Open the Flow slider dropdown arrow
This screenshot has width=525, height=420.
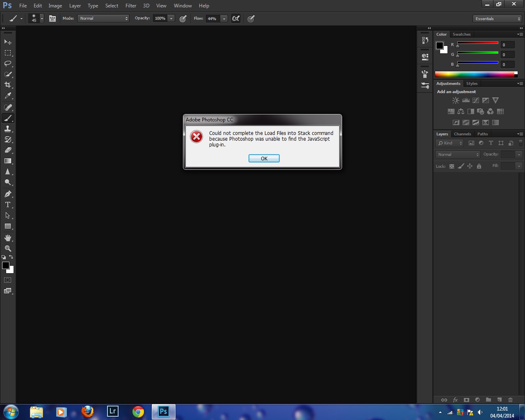(224, 18)
